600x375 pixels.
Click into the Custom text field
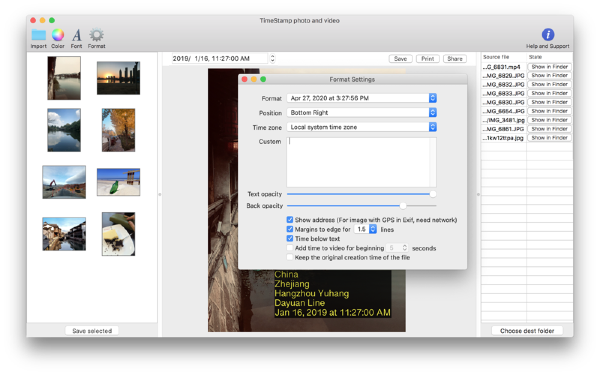(x=361, y=162)
